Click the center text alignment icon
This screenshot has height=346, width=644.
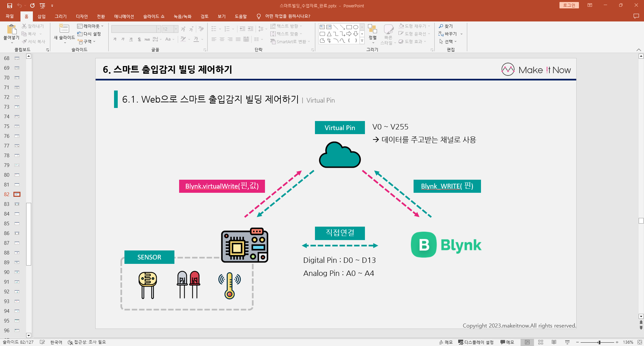tap(222, 39)
